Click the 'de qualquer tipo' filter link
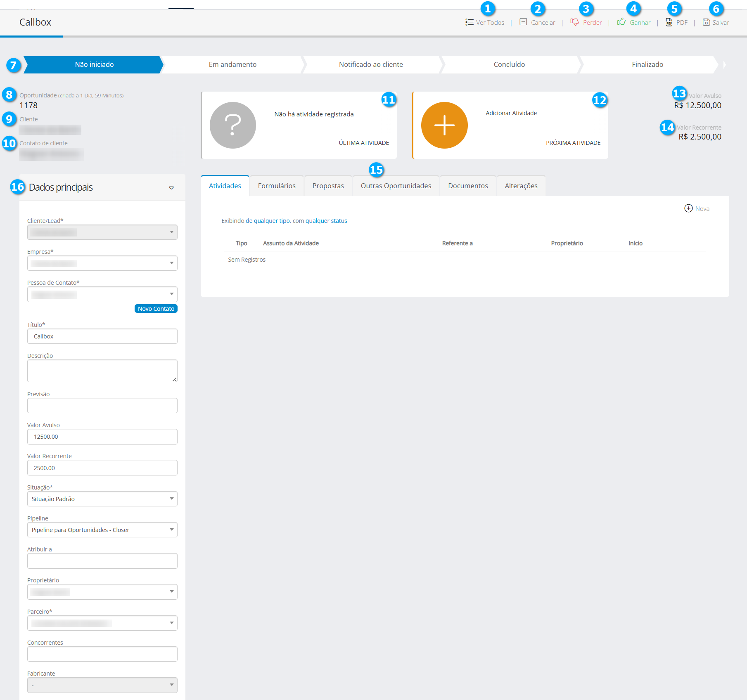Screen dimensions: 747x700 tap(268, 221)
